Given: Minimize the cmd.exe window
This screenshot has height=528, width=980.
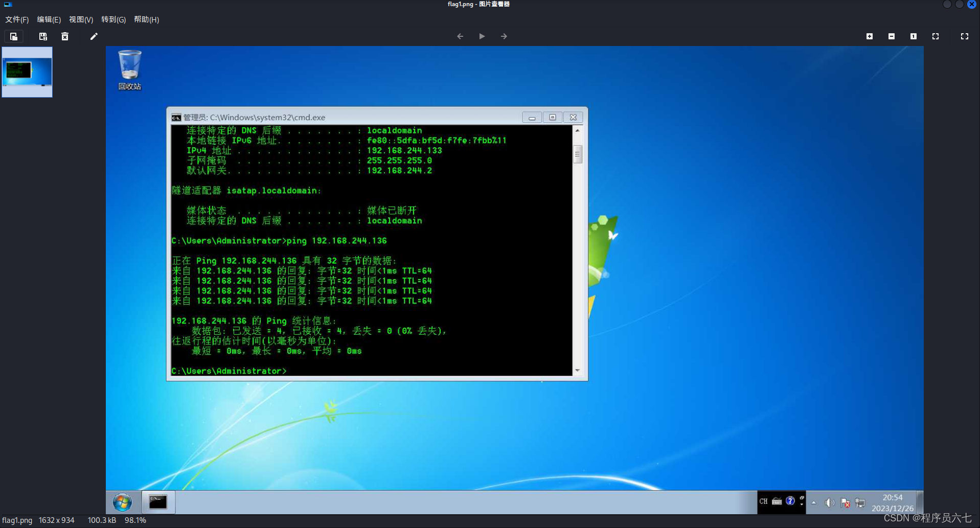Looking at the screenshot, I should [532, 118].
